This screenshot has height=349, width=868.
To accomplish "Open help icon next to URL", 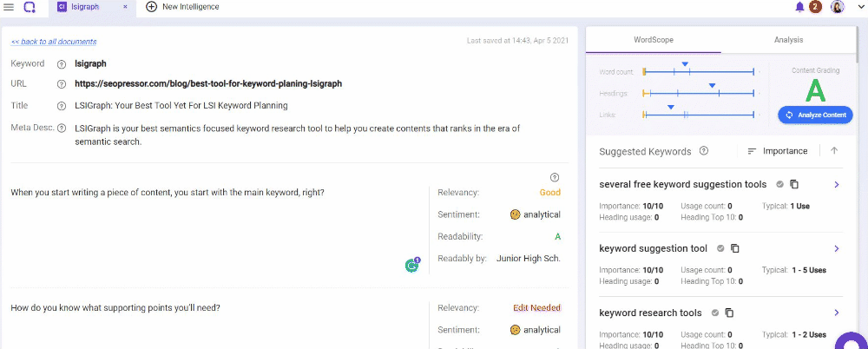I will pos(62,84).
